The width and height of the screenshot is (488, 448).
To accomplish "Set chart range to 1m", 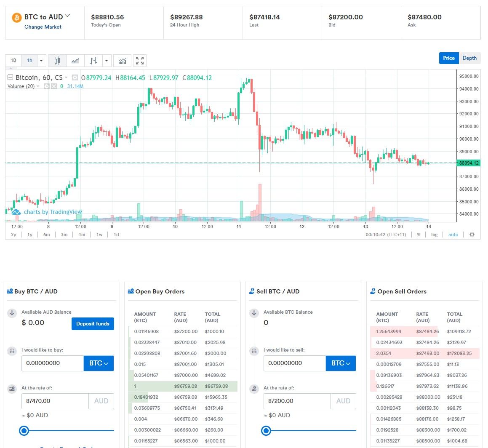I will (82, 235).
